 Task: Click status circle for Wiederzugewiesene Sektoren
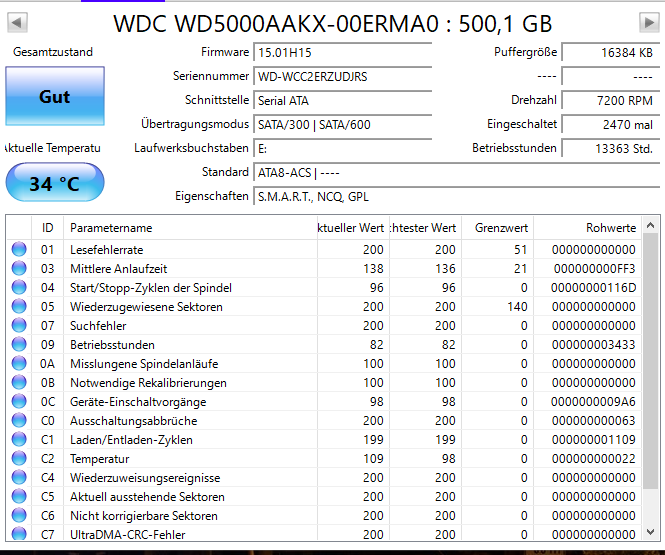coord(19,306)
